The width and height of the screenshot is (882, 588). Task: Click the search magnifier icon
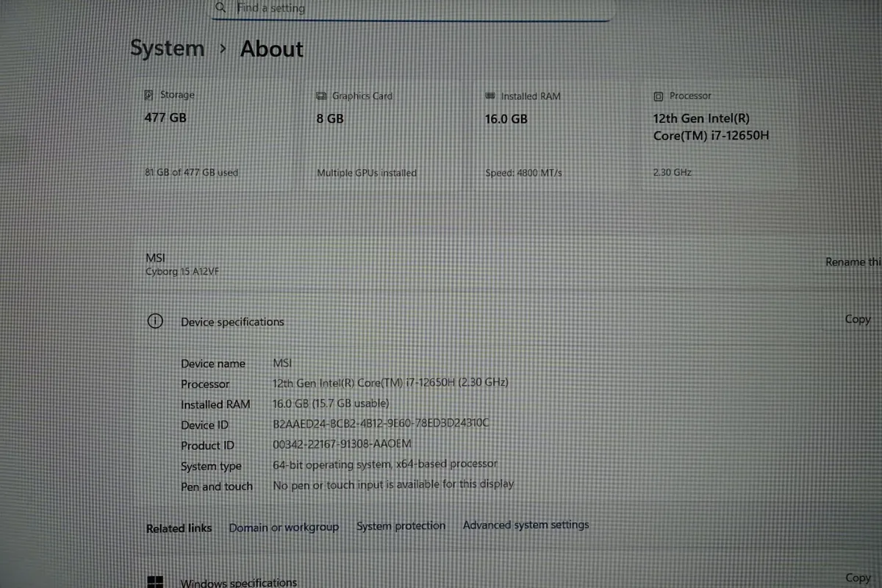(220, 7)
